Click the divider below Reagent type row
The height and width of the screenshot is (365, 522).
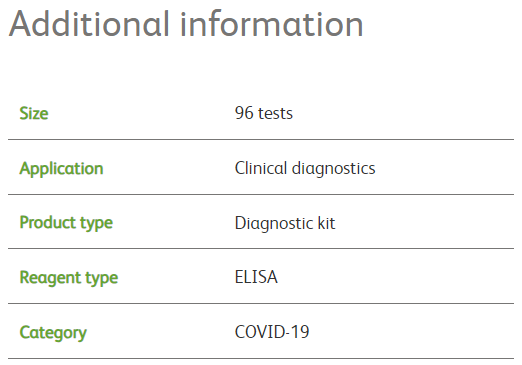pos(261,303)
